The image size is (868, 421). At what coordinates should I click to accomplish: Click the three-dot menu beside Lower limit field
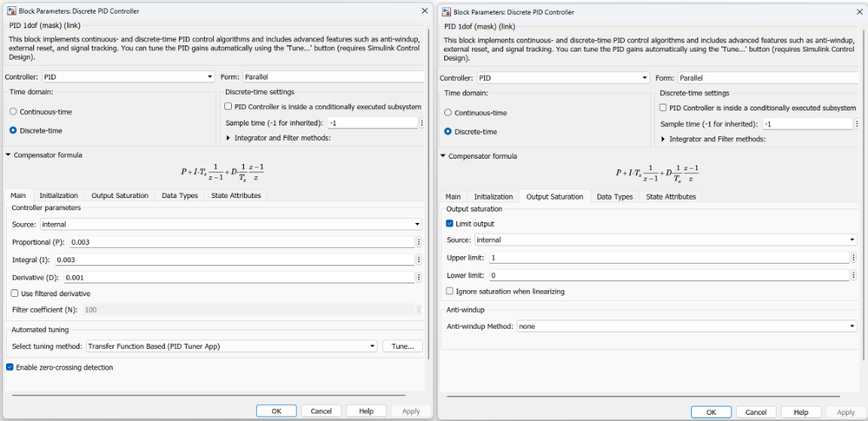[853, 275]
